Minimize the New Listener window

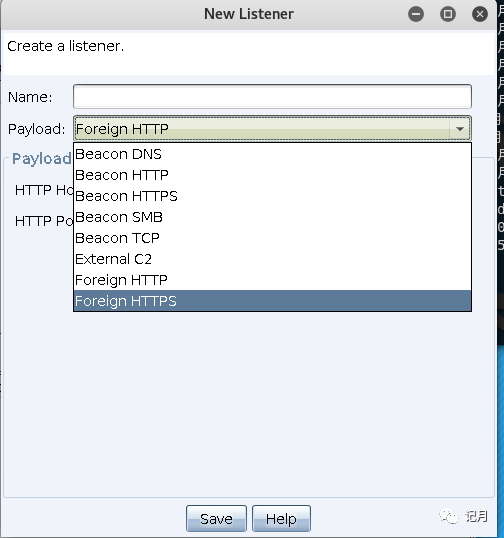pos(416,14)
